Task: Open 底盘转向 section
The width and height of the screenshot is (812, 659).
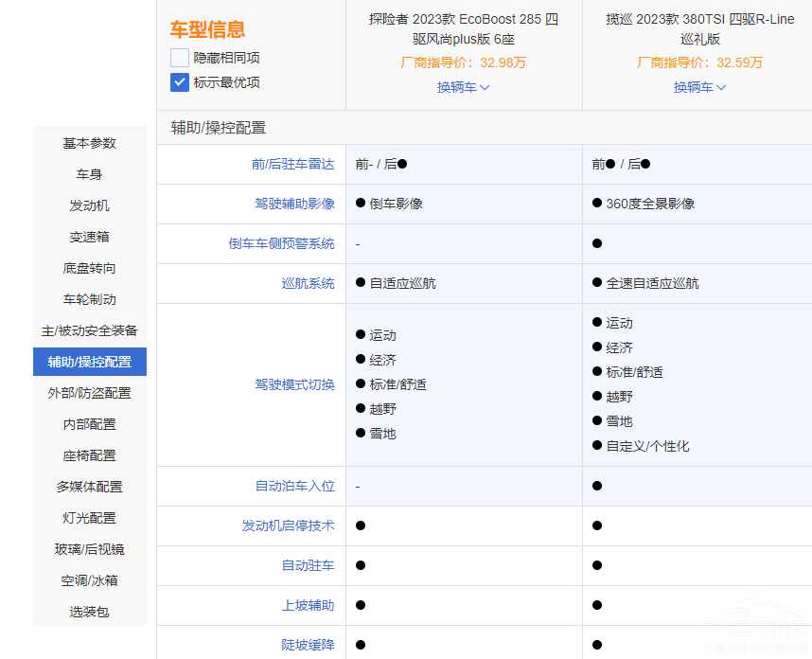Action: coord(90,268)
